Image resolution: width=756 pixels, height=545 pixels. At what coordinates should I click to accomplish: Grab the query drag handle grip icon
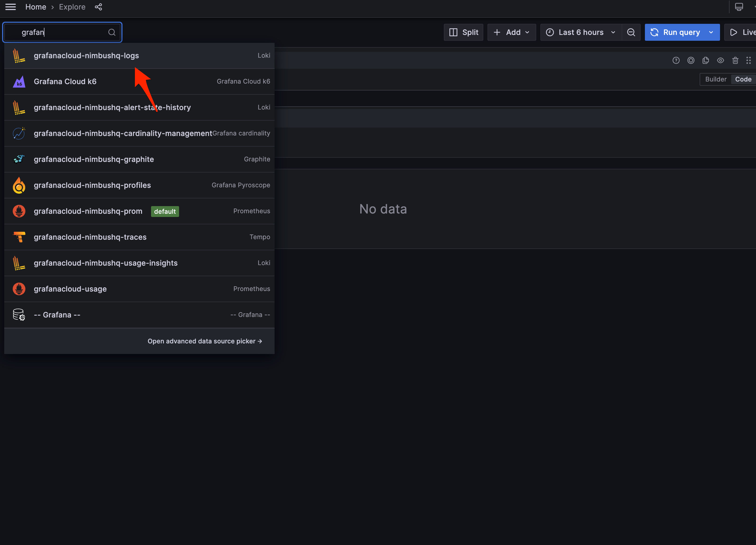click(x=749, y=60)
